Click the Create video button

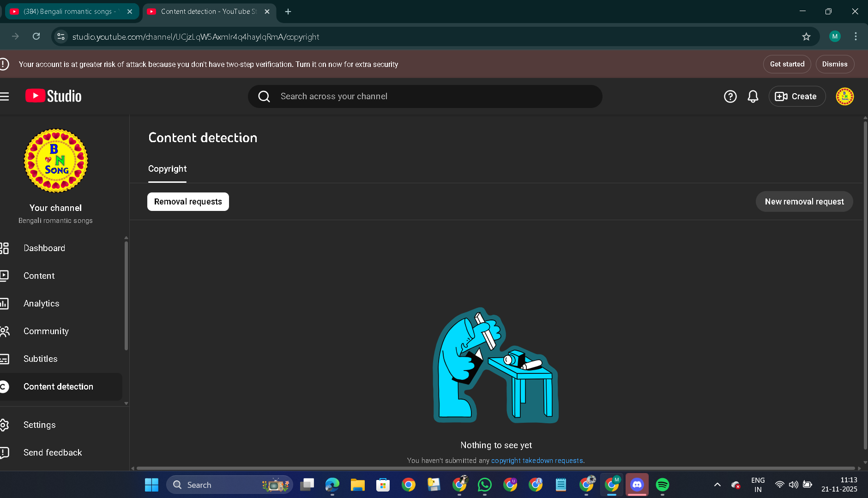pos(796,96)
